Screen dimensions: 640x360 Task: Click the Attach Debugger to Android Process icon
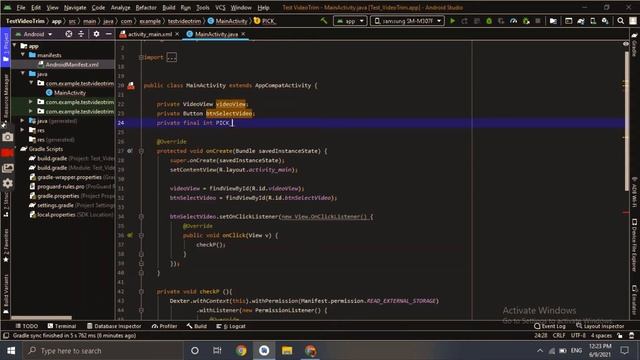pyautogui.click(x=526, y=21)
